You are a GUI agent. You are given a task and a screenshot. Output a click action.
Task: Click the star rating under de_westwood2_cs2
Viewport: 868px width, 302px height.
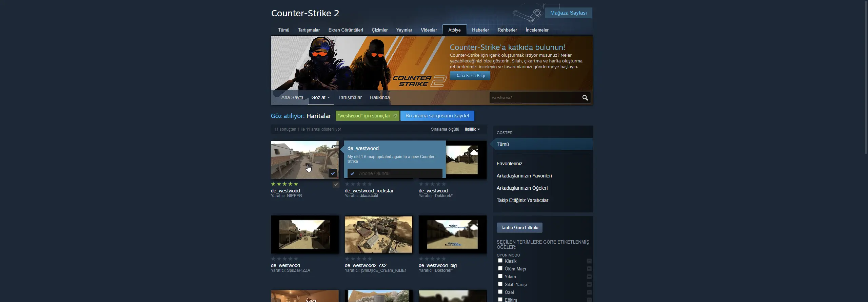[x=358, y=259]
